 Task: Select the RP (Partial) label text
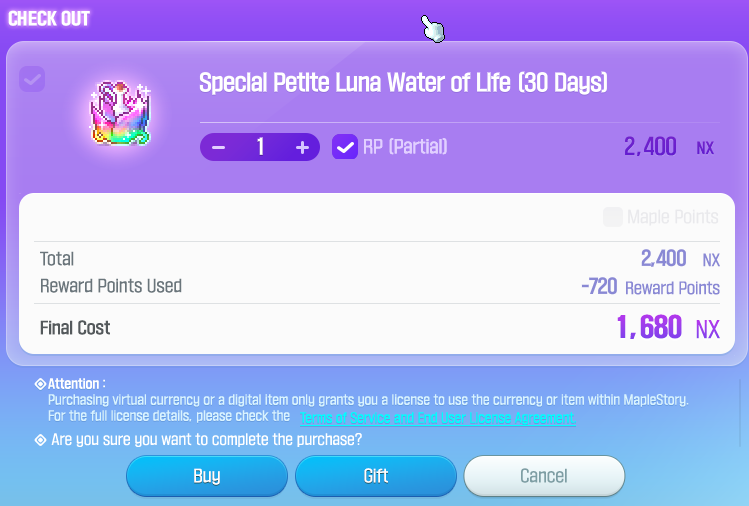pos(405,147)
